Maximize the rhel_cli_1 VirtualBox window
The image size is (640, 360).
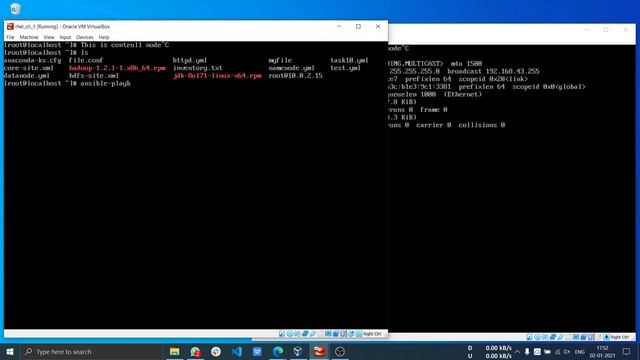(358, 27)
